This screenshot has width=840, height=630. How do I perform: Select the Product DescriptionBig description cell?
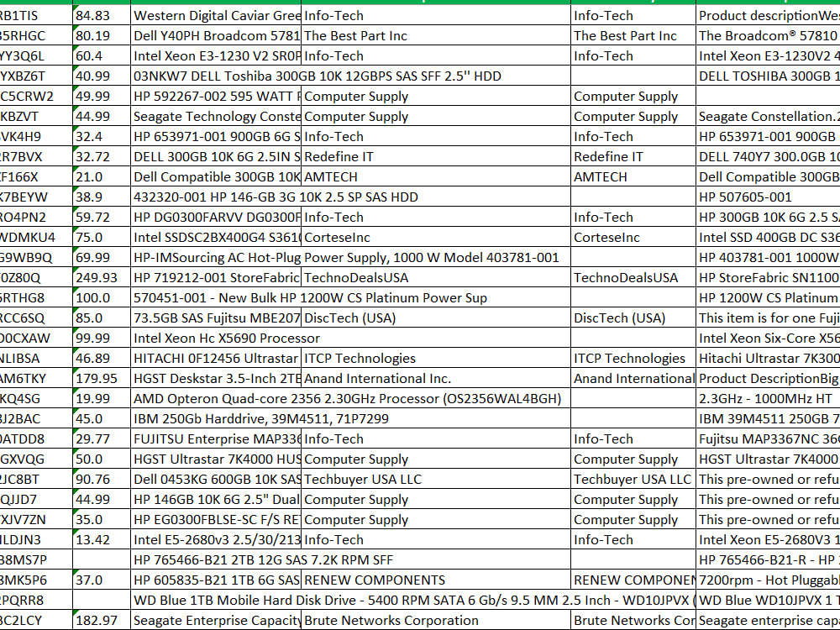coord(768,378)
